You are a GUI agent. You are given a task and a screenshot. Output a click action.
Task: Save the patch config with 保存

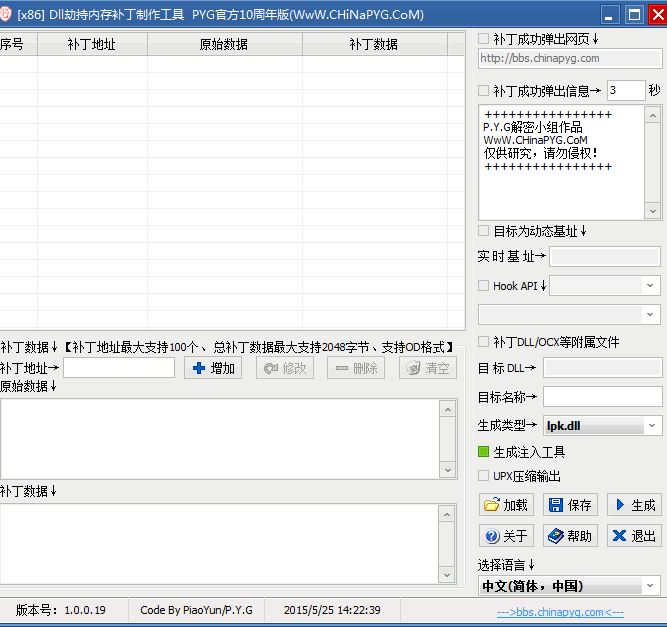pos(570,505)
